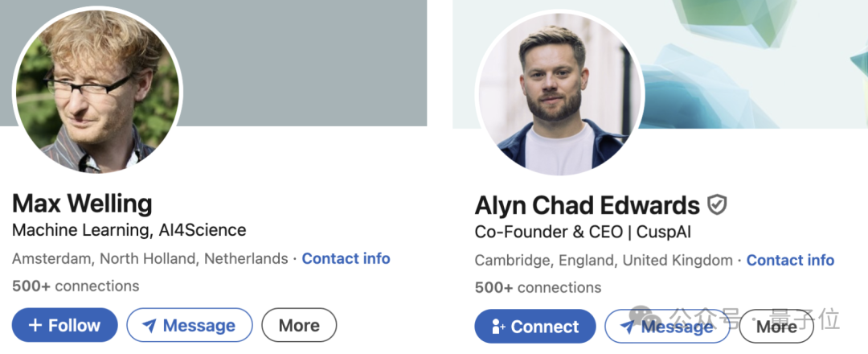Click the 'Machine Learning, AI4Science' headline
Screen dimensions: 868x354
pos(129,231)
